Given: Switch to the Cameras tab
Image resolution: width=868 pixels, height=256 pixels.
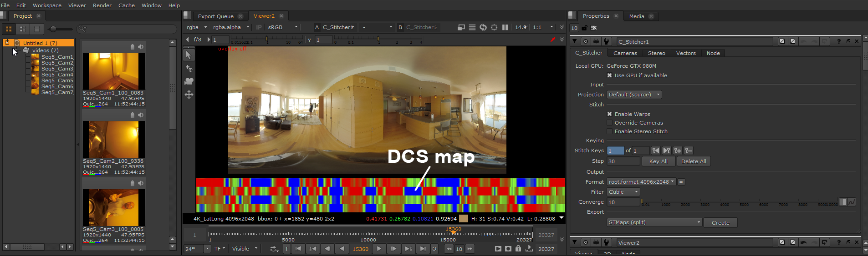Looking at the screenshot, I should point(625,53).
